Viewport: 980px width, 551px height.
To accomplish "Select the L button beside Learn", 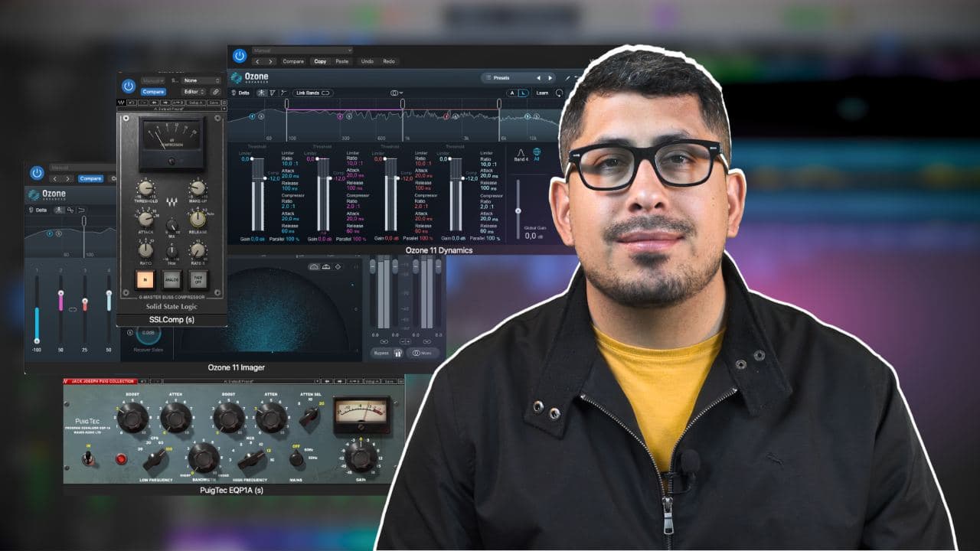I will pos(524,93).
